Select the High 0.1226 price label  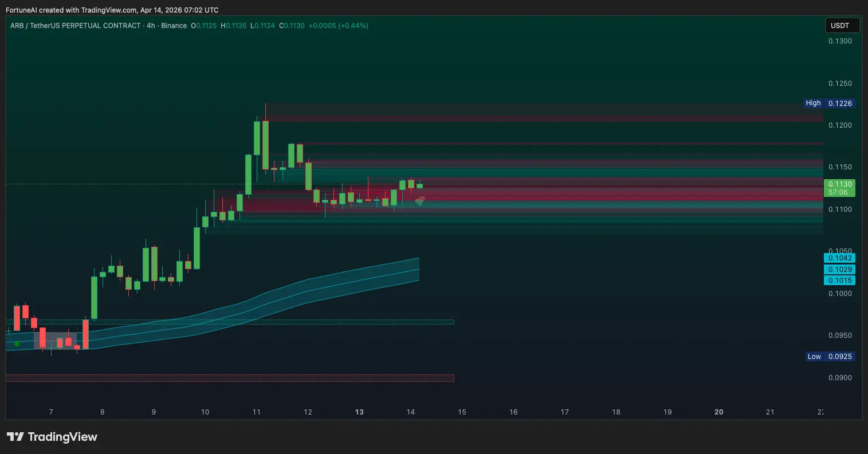(829, 104)
